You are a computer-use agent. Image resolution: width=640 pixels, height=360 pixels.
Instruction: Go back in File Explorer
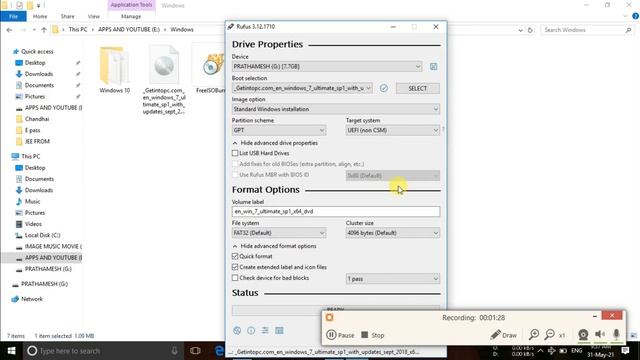[x=9, y=30]
